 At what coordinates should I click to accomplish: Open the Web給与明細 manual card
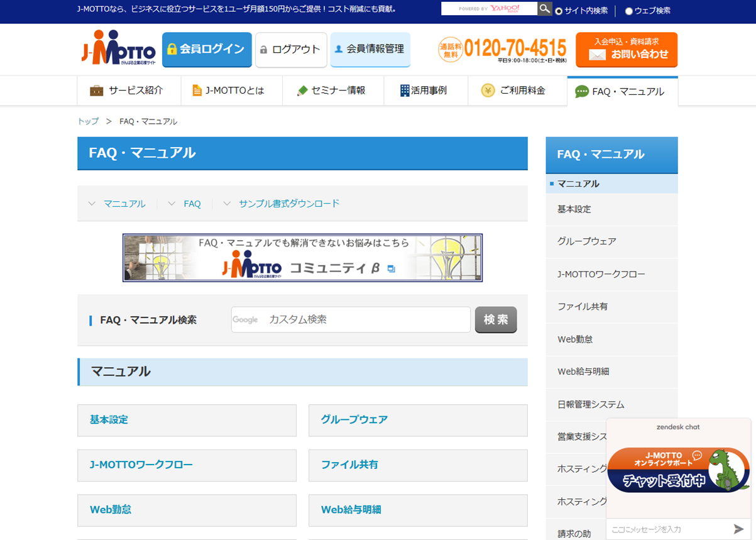(418, 510)
